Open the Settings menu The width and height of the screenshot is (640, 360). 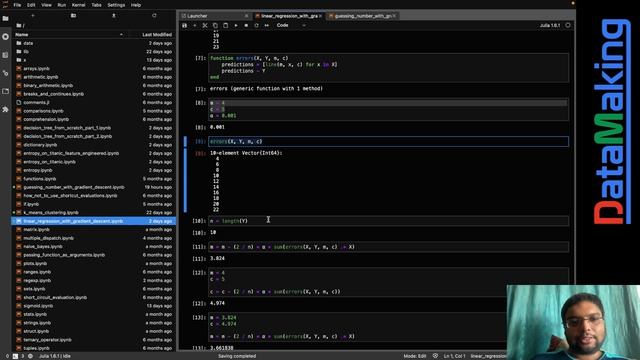(116, 5)
